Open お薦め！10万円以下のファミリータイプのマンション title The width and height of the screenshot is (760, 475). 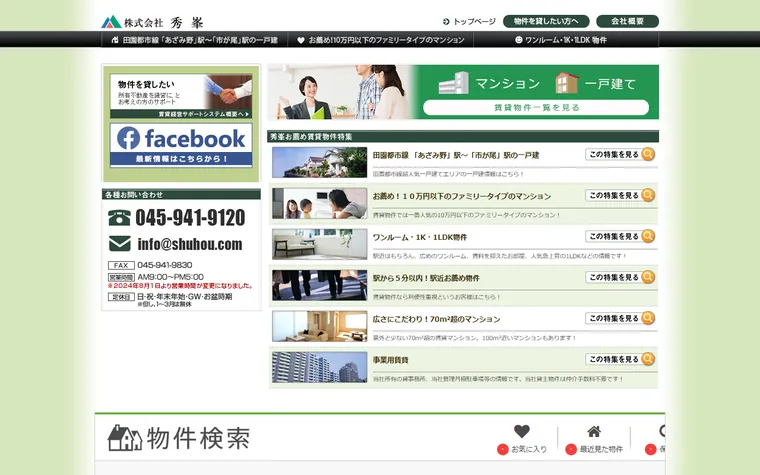click(461, 196)
